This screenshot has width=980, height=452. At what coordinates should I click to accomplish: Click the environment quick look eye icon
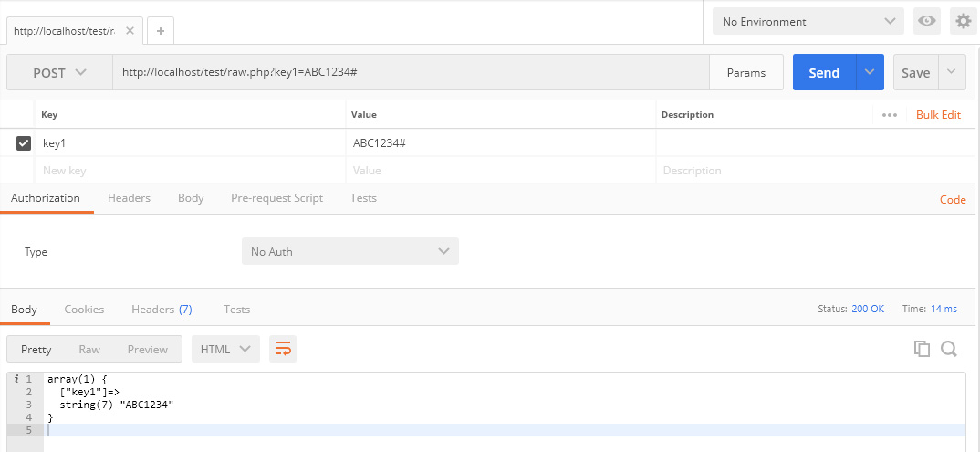pyautogui.click(x=928, y=21)
